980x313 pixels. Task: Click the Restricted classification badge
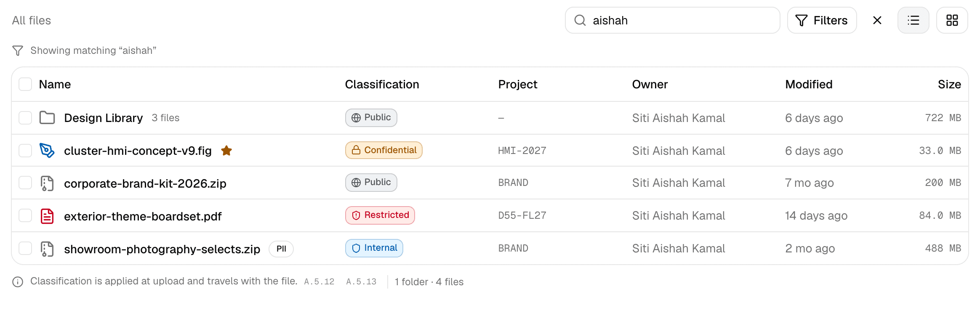pos(380,215)
